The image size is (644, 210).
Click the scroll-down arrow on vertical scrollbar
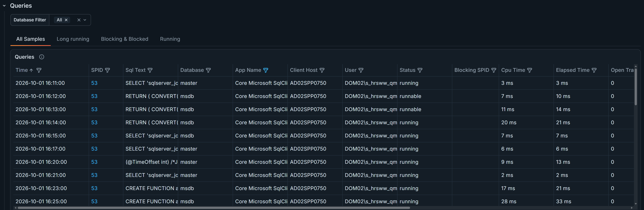pos(636,204)
